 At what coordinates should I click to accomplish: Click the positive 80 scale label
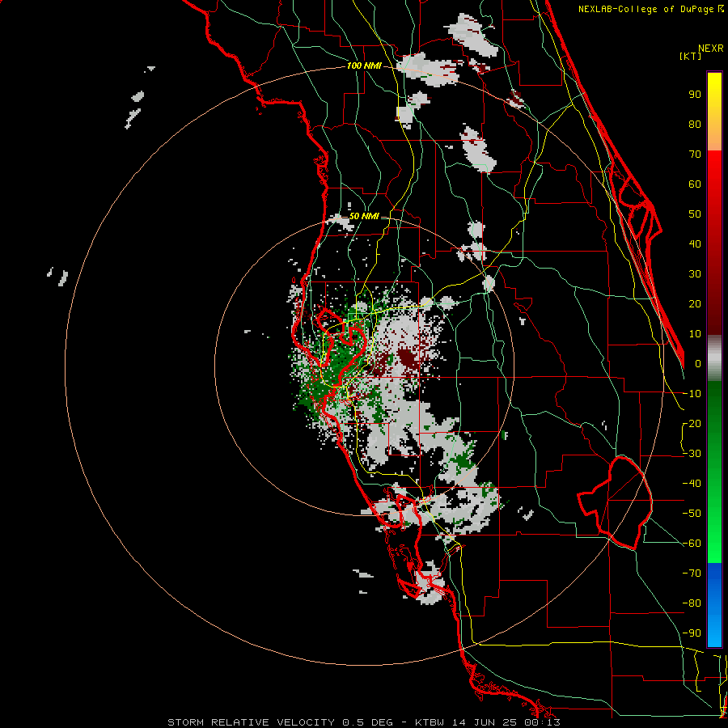coord(695,125)
